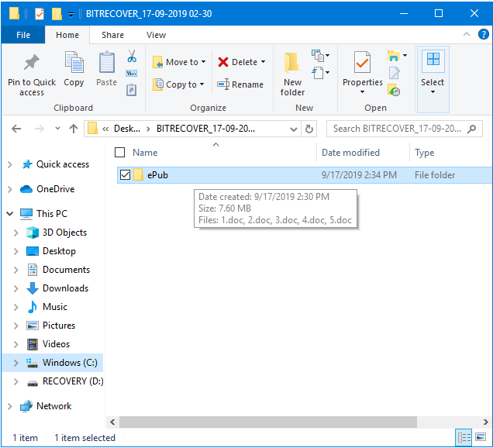The image size is (493, 448).
Task: Toggle the select-all checkbox beside Name
Action: (x=119, y=153)
